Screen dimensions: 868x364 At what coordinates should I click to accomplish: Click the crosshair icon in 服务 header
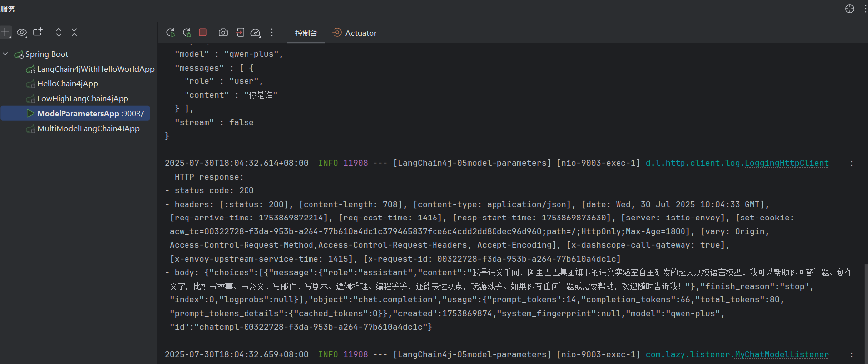[850, 9]
